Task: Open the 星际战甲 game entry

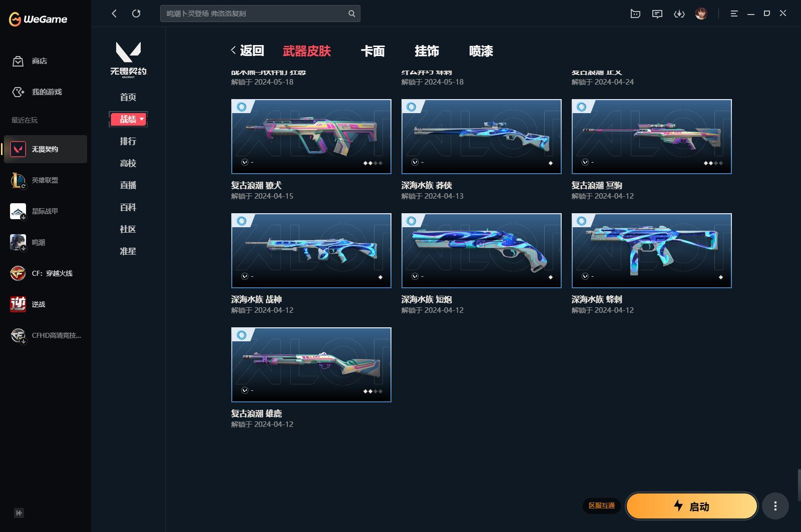Action: (x=45, y=211)
